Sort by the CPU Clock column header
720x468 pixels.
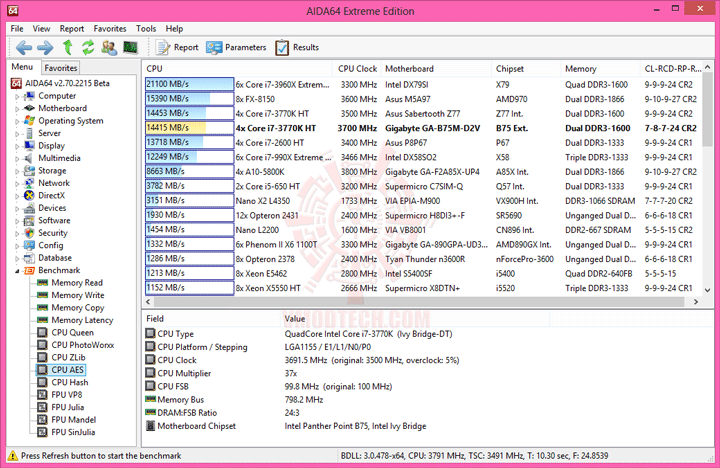[x=357, y=68]
